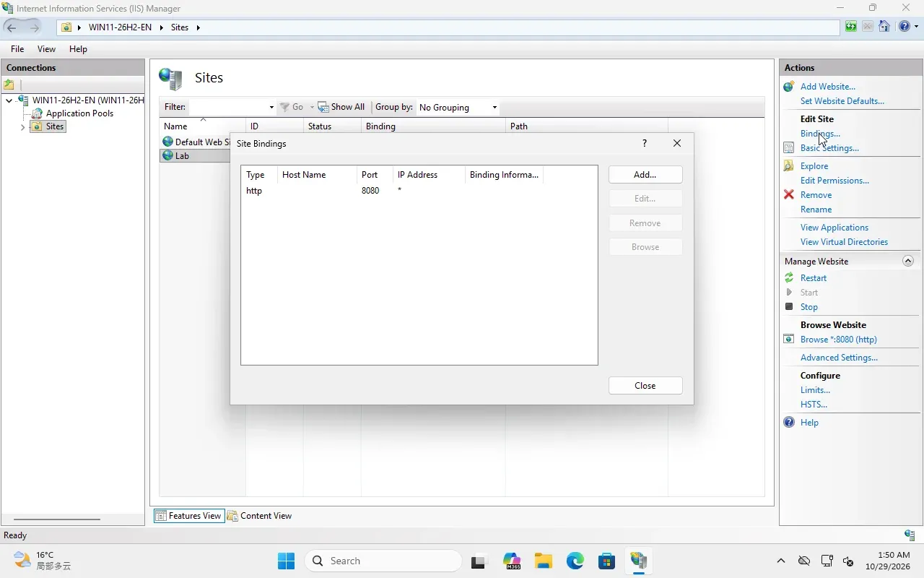Click the Browse *:8080 globe icon

789,340
